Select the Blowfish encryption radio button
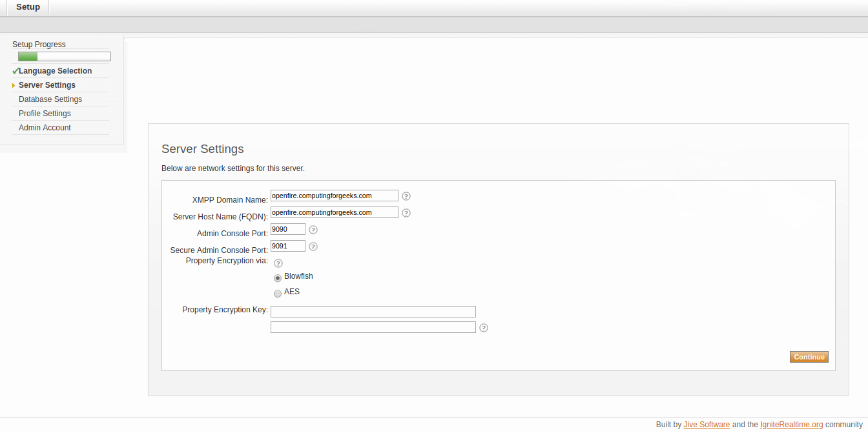The image size is (868, 433). tap(278, 277)
